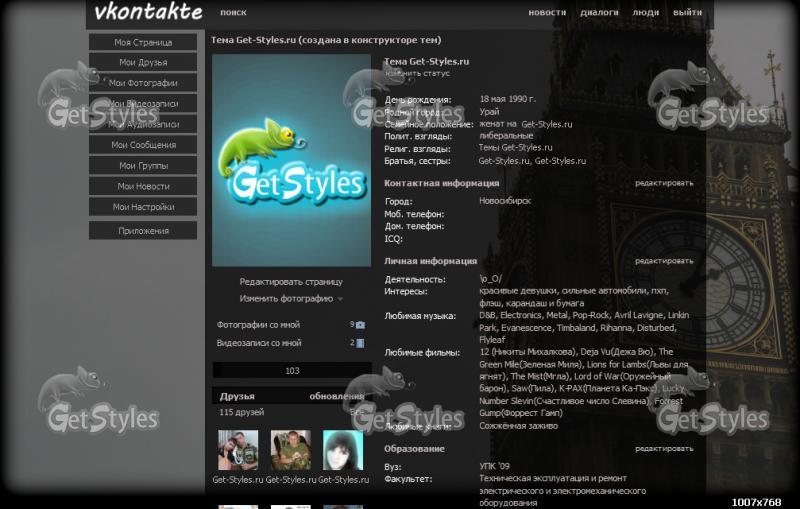Open 'Моя Страница' in the left menu
This screenshot has width=800, height=509.
pyautogui.click(x=143, y=42)
